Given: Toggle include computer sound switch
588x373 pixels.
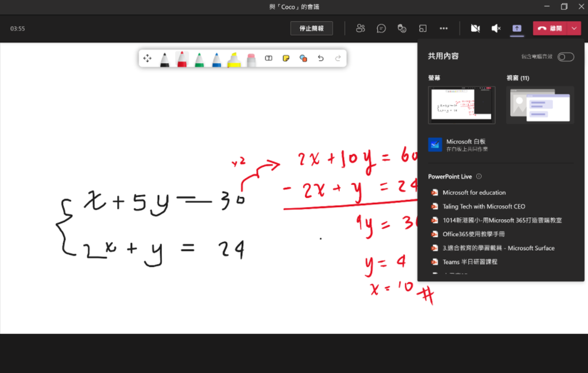Looking at the screenshot, I should tap(566, 56).
